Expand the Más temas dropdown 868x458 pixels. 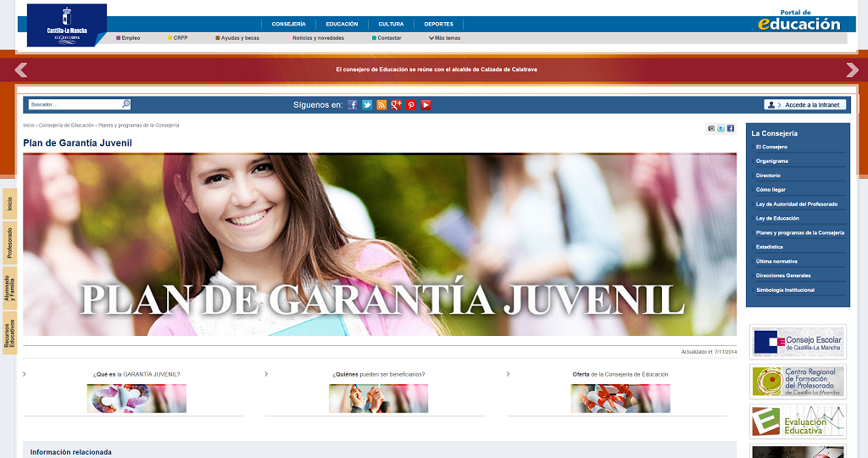pos(445,38)
